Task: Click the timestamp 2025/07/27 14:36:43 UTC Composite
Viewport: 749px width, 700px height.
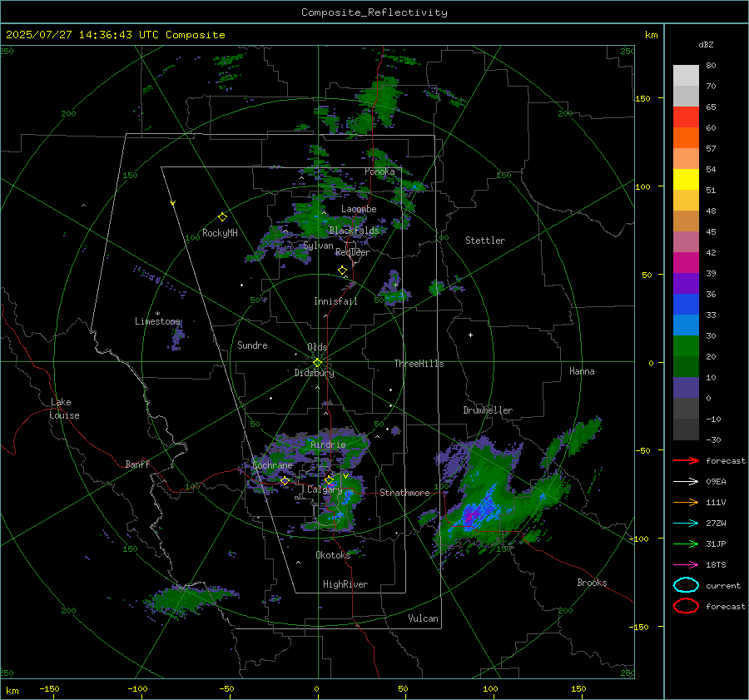Action: coord(115,35)
